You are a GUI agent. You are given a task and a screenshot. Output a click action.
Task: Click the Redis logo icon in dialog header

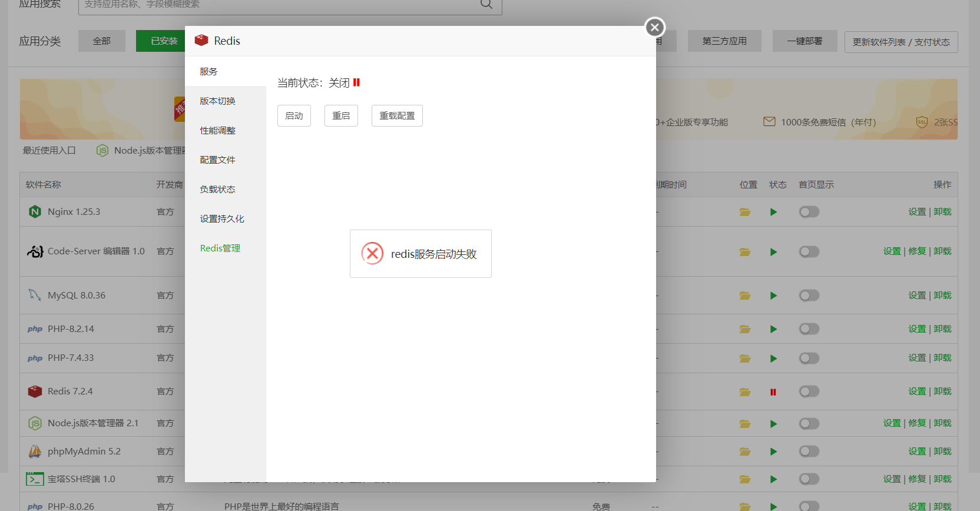tap(201, 40)
